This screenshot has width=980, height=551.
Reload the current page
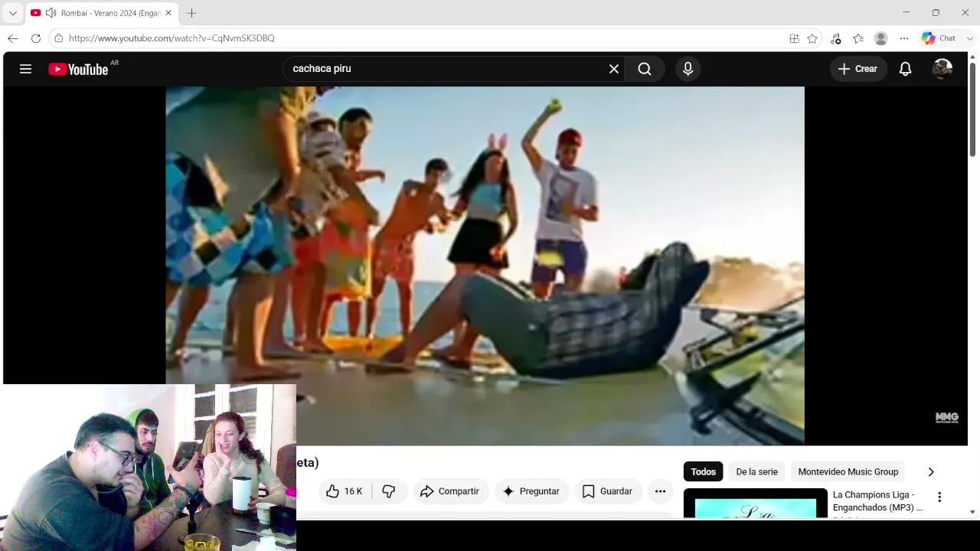pos(36,38)
